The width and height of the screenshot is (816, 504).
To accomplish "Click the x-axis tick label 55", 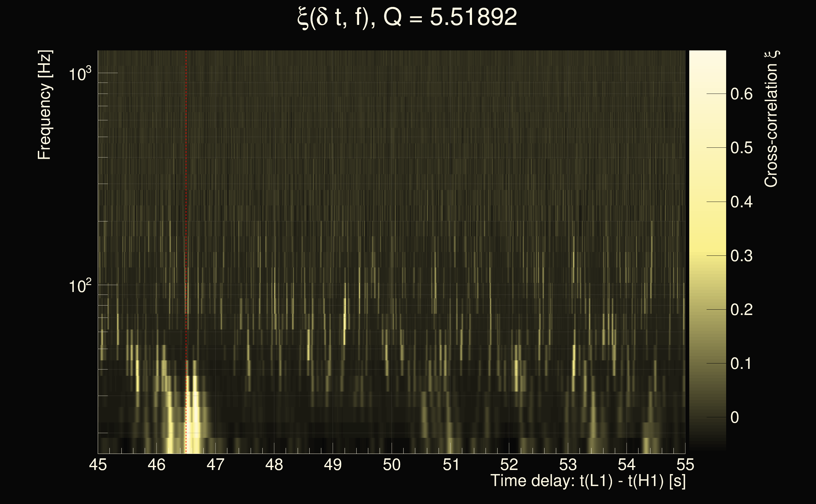I will 685,465.
